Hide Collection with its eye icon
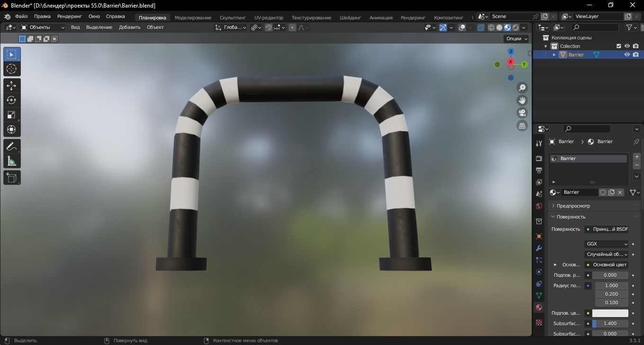The image size is (644, 345). 627,46
